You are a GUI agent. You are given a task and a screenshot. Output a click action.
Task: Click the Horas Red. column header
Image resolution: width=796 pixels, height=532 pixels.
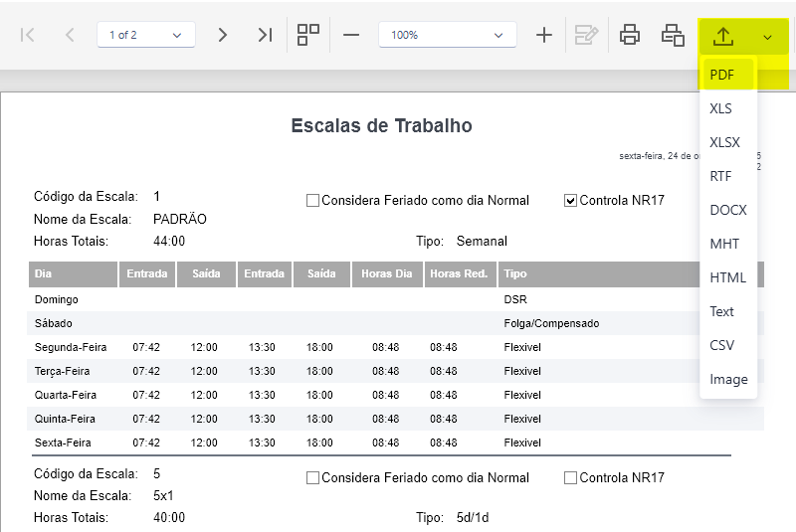(460, 273)
